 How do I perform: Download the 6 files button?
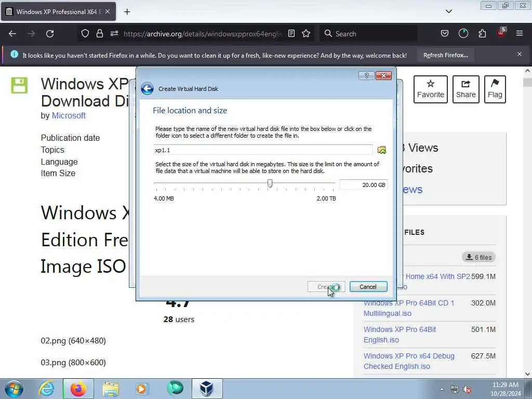tap(478, 257)
